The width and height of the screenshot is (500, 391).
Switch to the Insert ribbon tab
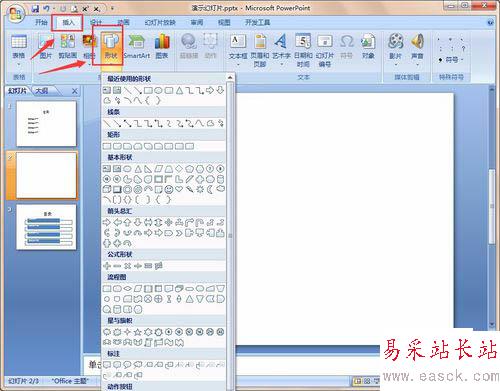pyautogui.click(x=68, y=22)
